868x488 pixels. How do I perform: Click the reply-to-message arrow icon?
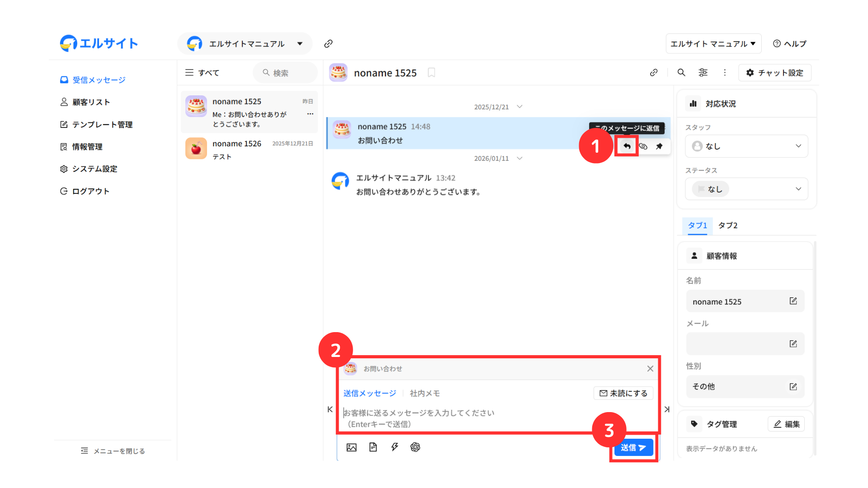point(627,146)
